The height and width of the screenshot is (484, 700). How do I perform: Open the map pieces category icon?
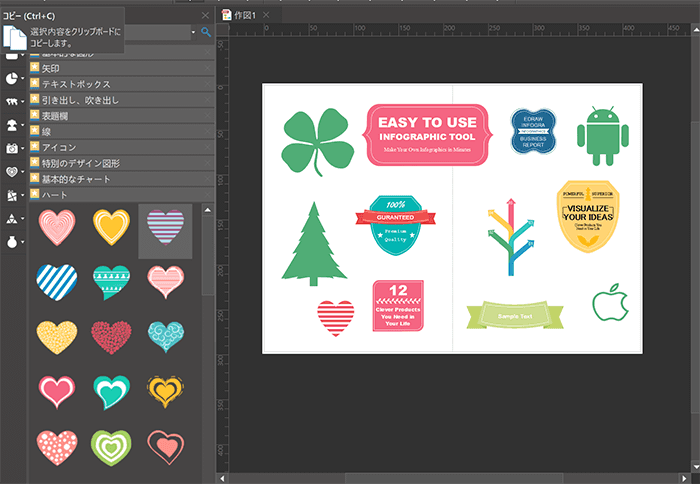pyautogui.click(x=12, y=195)
